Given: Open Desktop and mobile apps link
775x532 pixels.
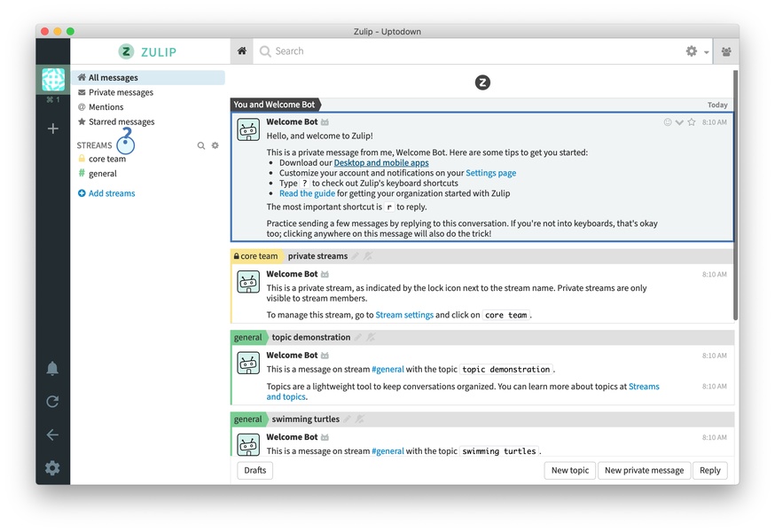Looking at the screenshot, I should tap(381, 162).
